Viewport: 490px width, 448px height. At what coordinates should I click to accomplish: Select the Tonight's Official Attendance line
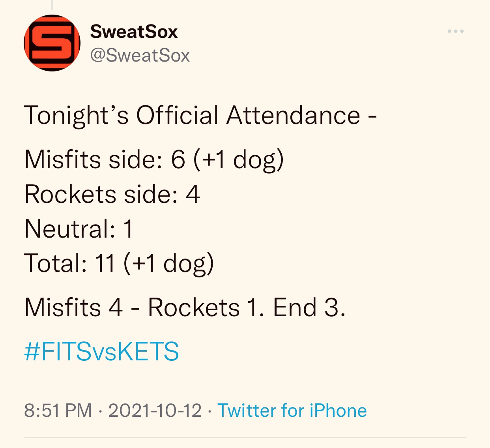click(200, 116)
